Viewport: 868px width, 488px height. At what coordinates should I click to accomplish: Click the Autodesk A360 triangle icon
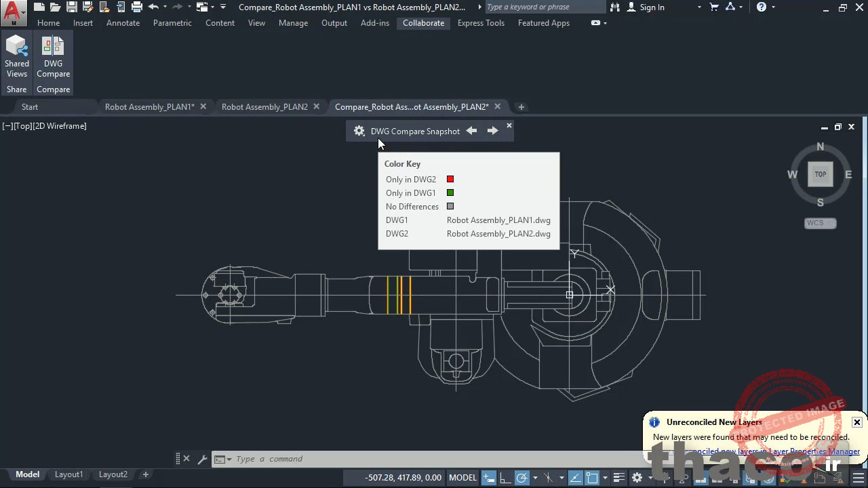[730, 7]
